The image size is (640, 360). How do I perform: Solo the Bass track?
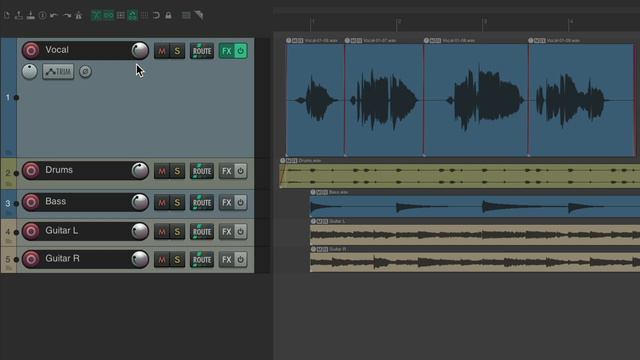point(177,202)
